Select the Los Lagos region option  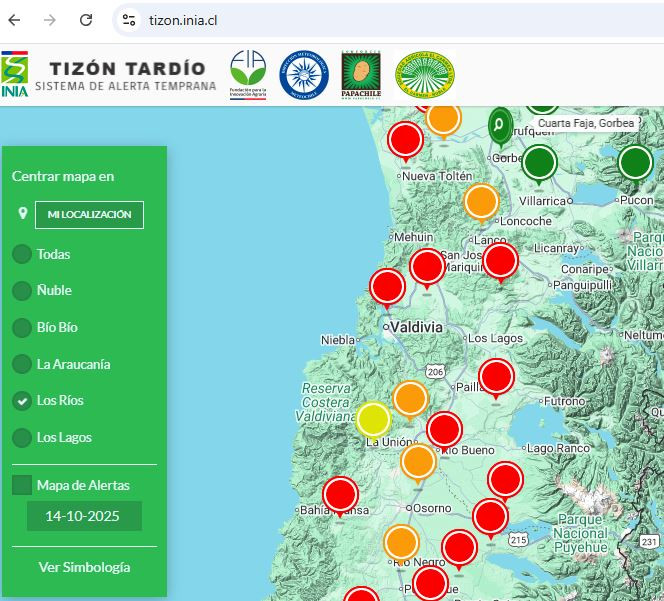(x=22, y=437)
